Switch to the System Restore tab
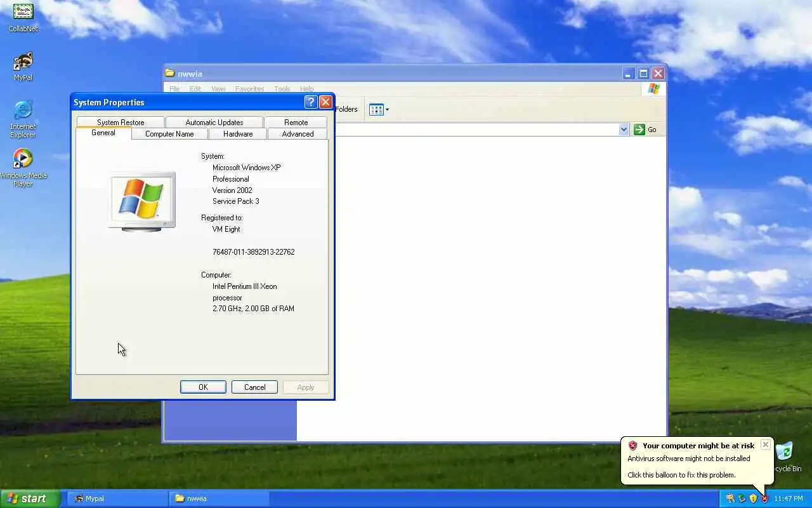 [x=121, y=122]
